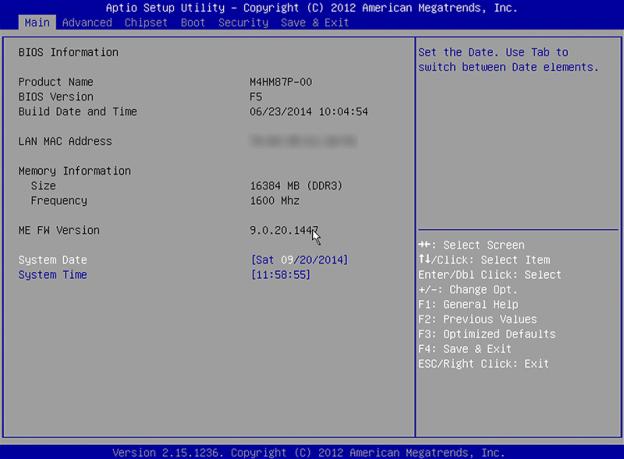Image resolution: width=624 pixels, height=459 pixels.
Task: Click the Build Date and Time label
Action: tap(78, 111)
